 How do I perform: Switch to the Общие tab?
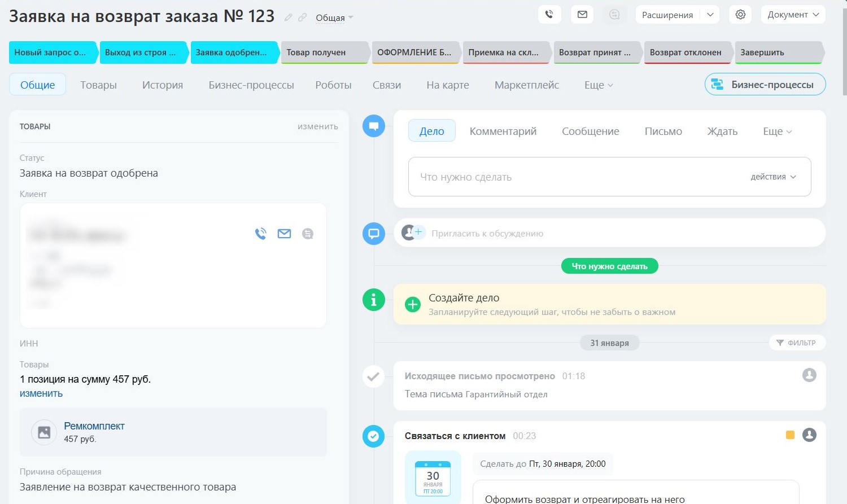coord(38,85)
